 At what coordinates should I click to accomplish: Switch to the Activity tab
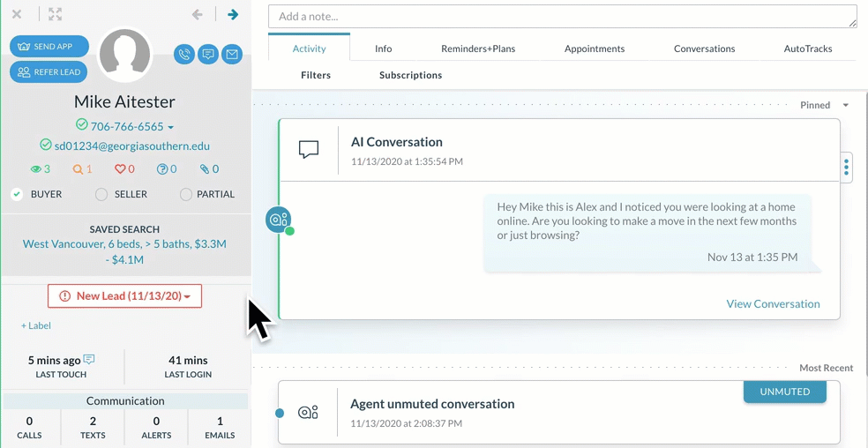pyautogui.click(x=309, y=49)
